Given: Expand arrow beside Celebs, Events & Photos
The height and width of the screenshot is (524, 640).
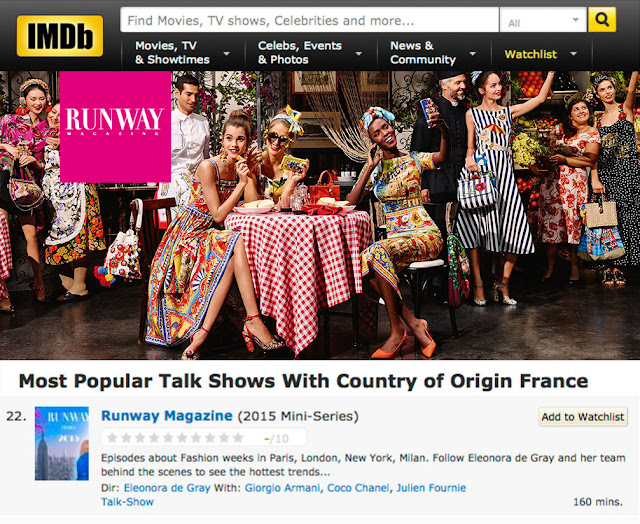Looking at the screenshot, I should [359, 54].
